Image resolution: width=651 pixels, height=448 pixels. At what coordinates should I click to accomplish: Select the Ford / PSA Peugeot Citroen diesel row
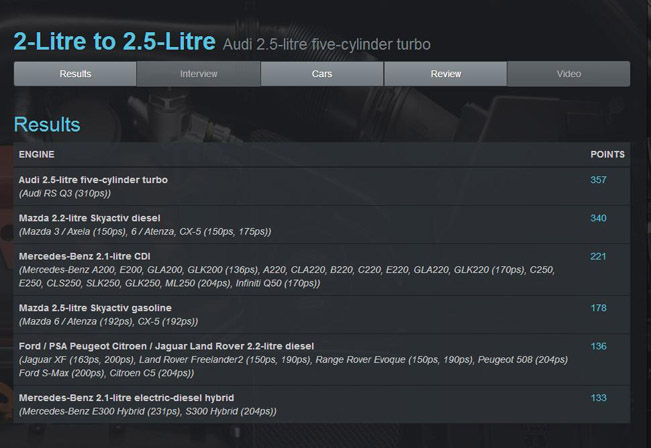pos(322,360)
